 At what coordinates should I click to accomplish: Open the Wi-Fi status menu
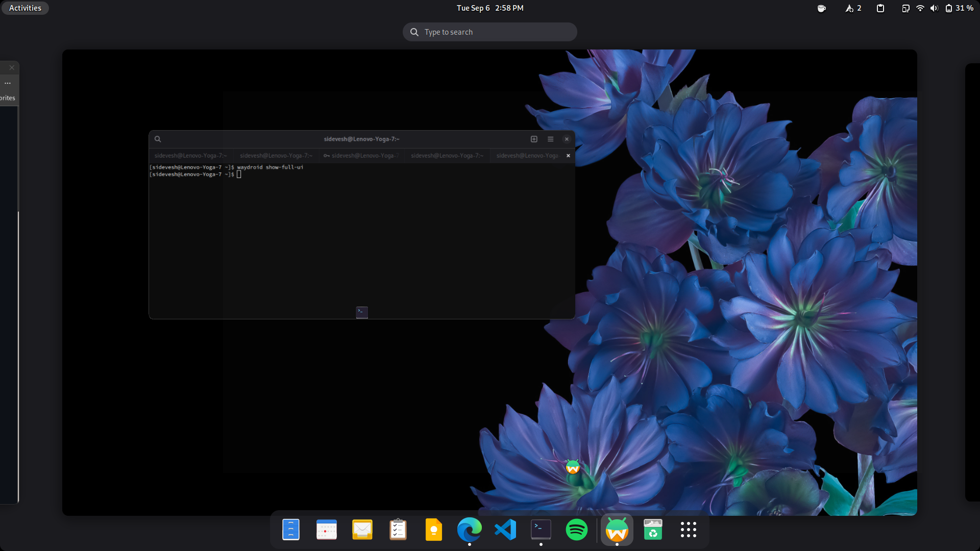[x=919, y=8]
